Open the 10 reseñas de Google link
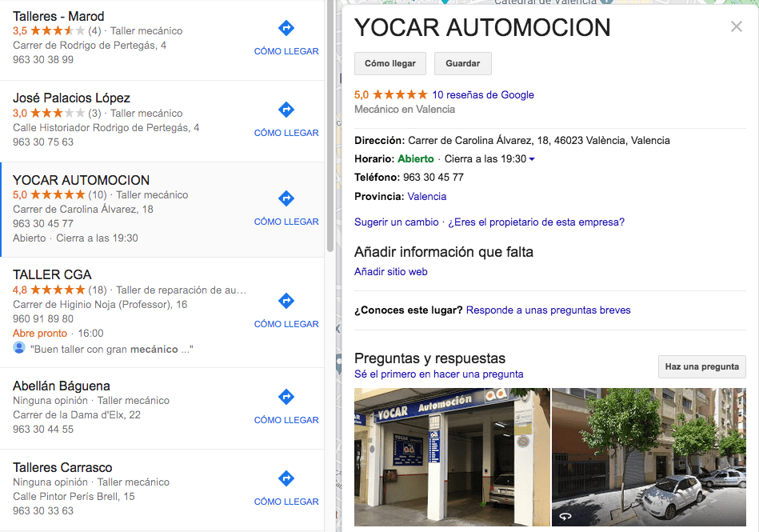759x532 pixels. coord(482,95)
